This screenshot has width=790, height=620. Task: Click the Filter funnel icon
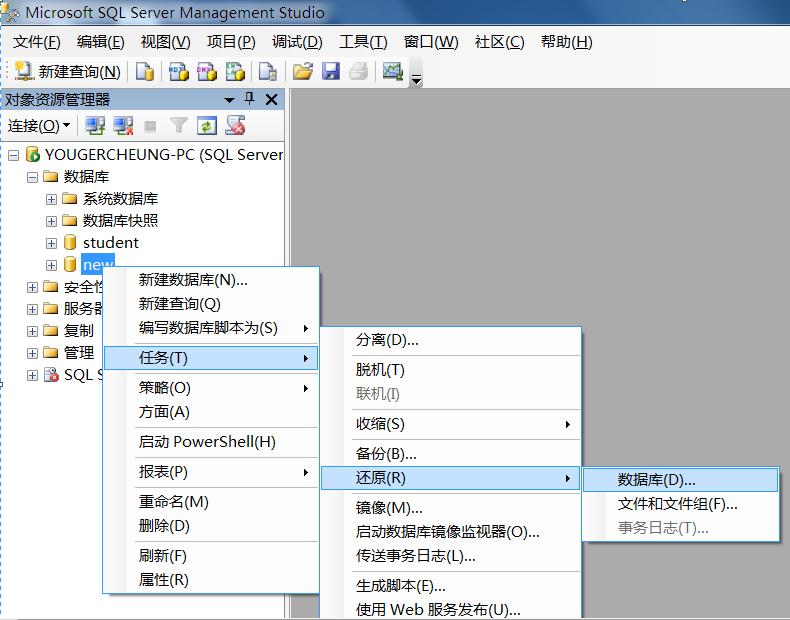coord(178,125)
